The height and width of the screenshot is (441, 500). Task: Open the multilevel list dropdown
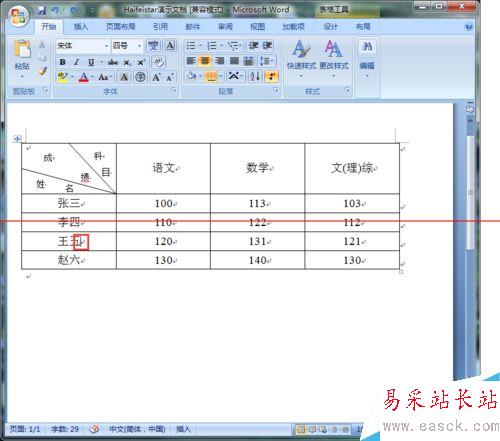[235, 46]
